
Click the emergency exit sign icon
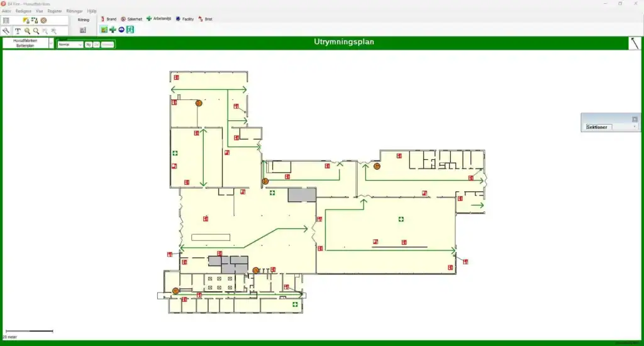point(130,30)
